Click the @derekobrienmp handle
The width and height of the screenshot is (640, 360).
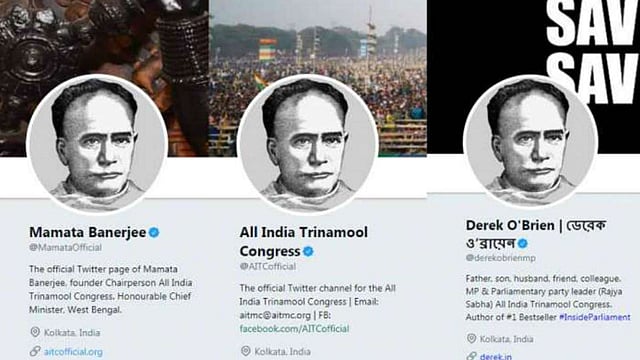click(x=500, y=258)
